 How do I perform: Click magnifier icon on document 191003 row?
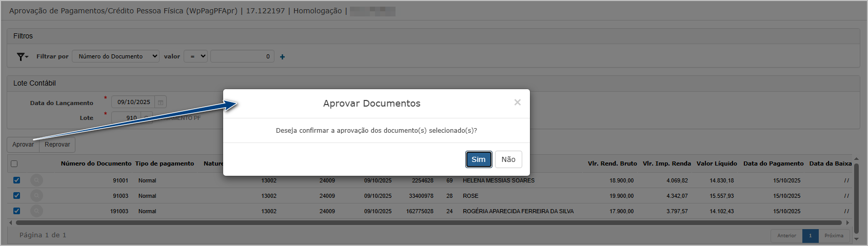36,211
